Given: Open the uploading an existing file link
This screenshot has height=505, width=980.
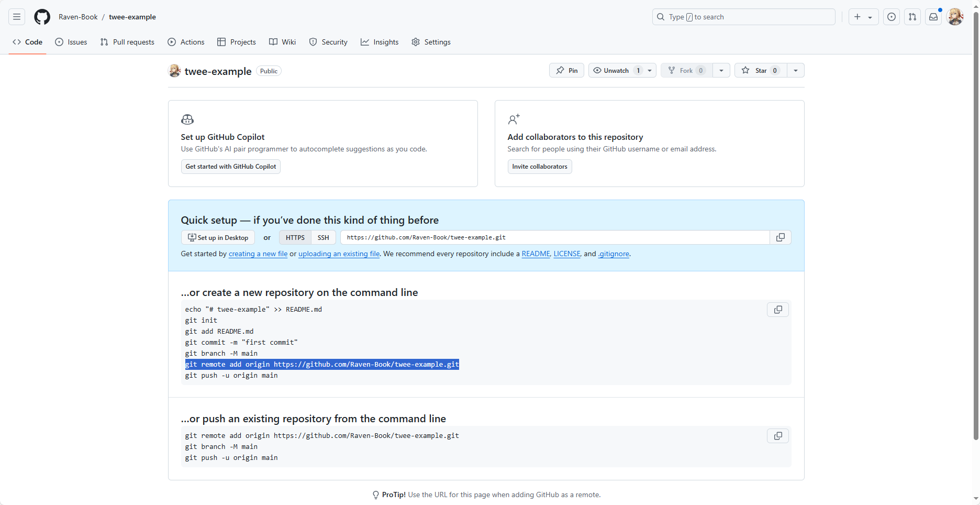Looking at the screenshot, I should [x=339, y=254].
